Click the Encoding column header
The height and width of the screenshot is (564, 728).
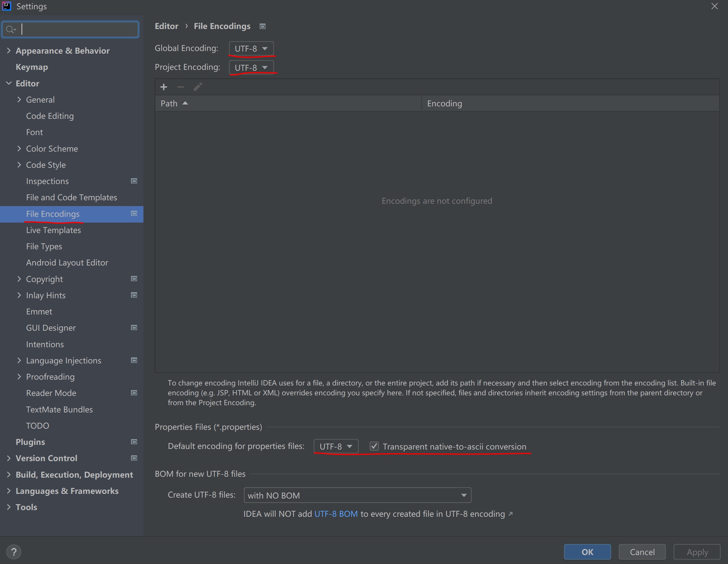tap(570, 103)
